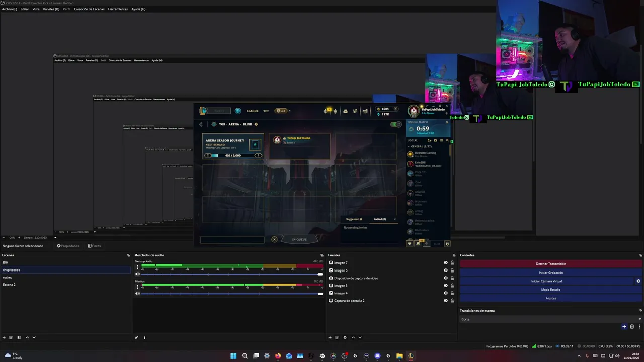644x362 pixels.
Task: Remove the selected scene with the trash icon
Action: (11, 337)
